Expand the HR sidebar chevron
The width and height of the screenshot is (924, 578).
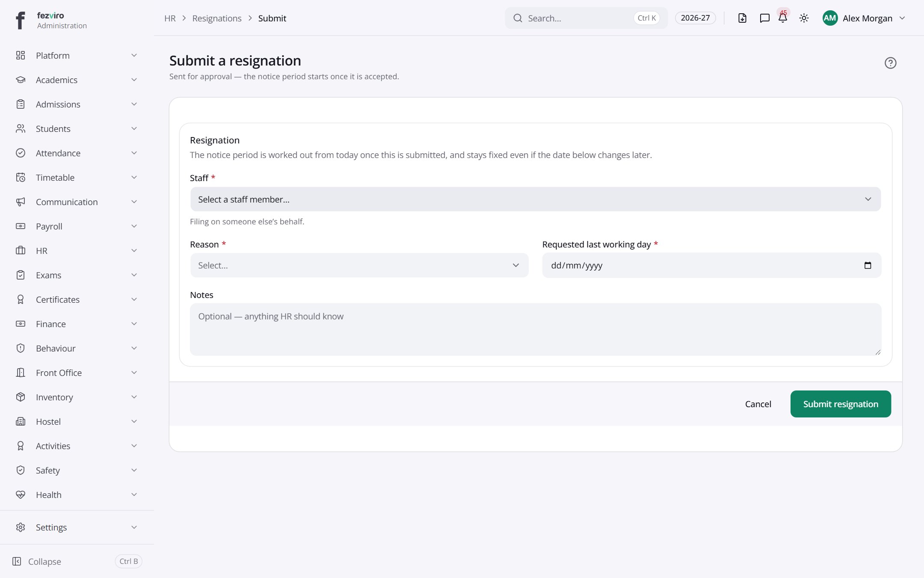click(x=134, y=250)
